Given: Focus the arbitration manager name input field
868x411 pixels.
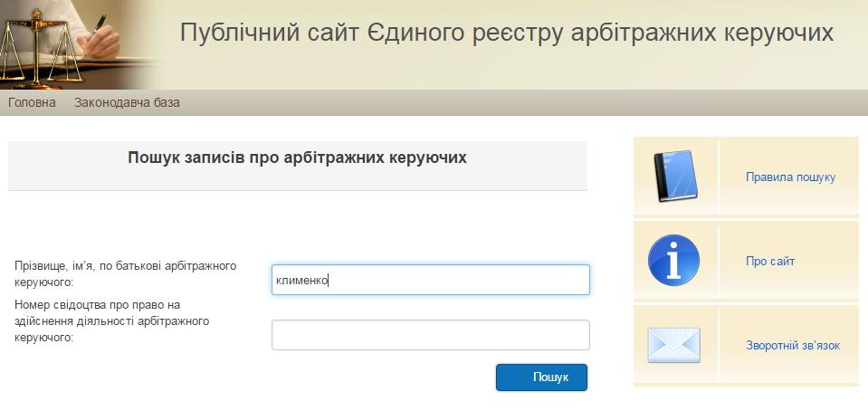Looking at the screenshot, I should 453,280.
